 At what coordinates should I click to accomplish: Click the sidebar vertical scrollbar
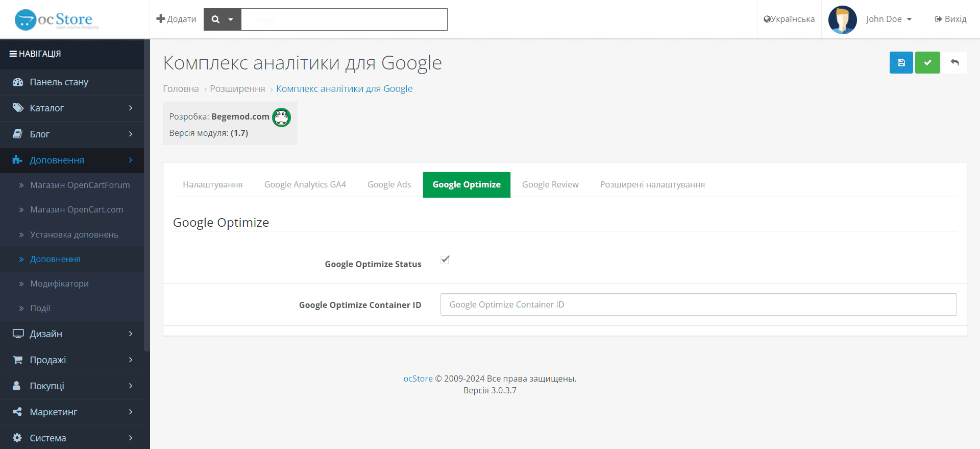click(147, 195)
